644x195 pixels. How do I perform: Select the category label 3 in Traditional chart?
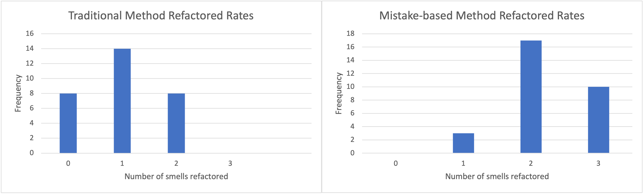230,164
